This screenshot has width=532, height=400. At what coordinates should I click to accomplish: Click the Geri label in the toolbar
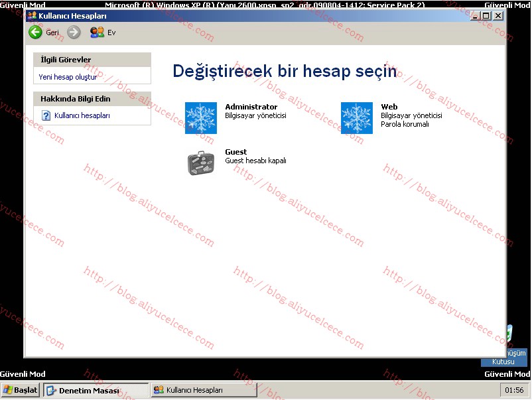52,33
